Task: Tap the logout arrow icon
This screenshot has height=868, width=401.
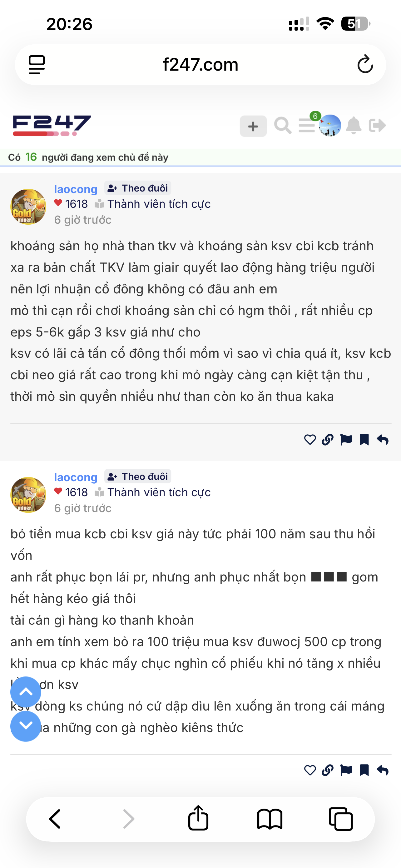Action: click(377, 126)
